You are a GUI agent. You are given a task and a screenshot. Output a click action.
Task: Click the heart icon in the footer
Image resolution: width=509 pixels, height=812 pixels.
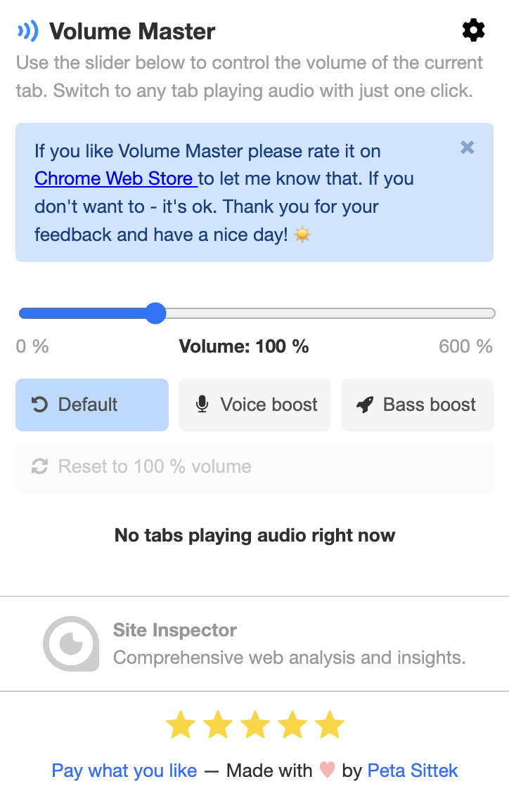tap(327, 770)
